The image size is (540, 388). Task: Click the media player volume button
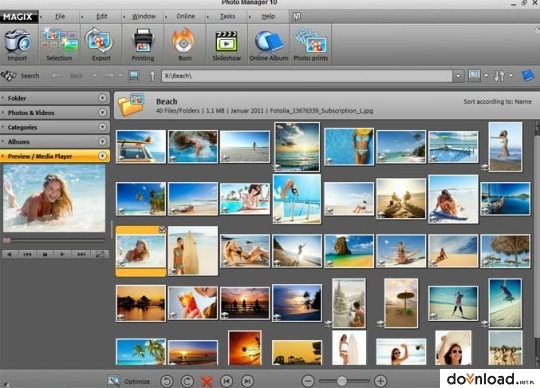(x=9, y=254)
